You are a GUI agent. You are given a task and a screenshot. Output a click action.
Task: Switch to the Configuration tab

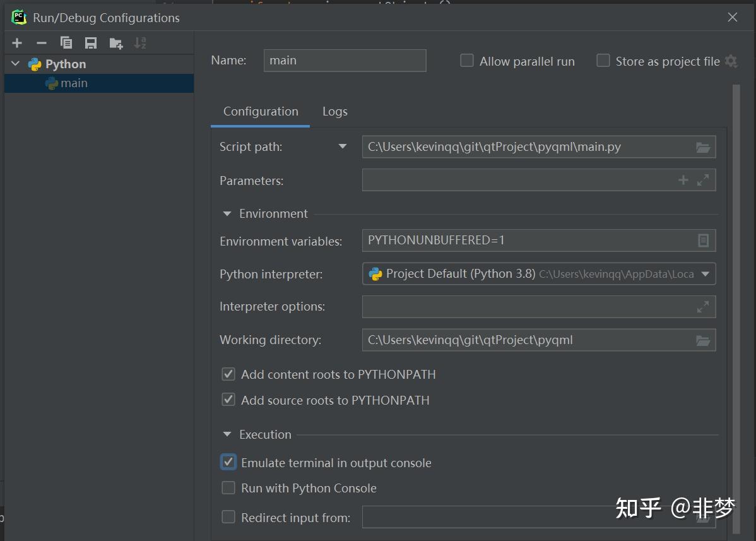260,111
